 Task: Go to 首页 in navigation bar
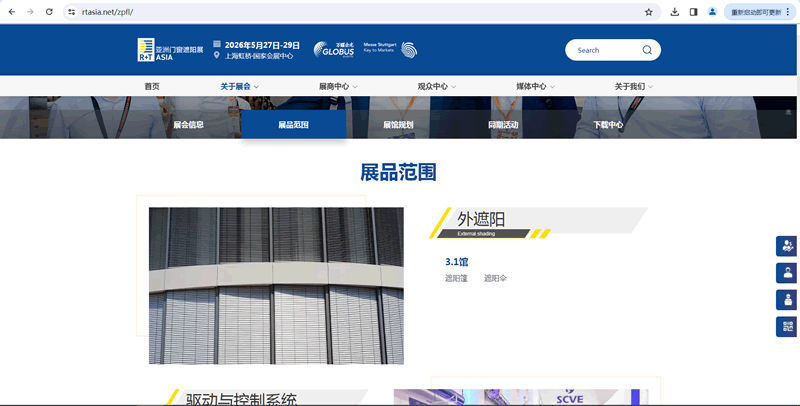click(x=151, y=87)
